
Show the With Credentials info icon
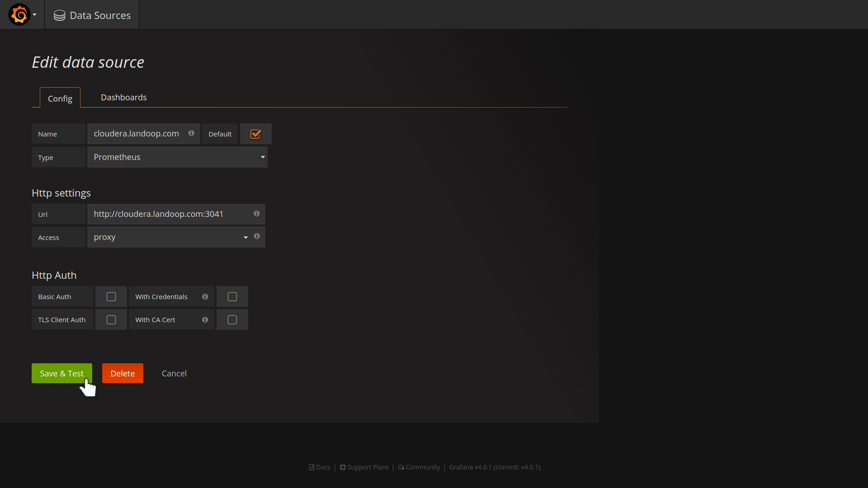(205, 296)
